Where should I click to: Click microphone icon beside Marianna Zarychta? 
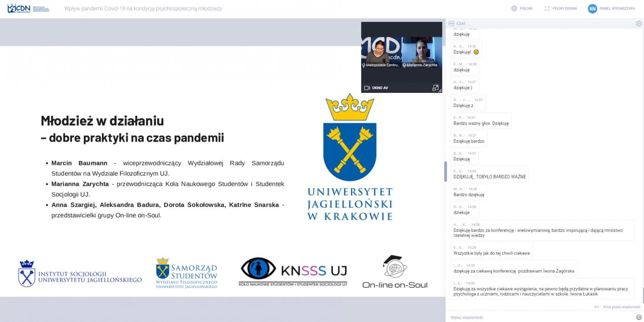click(x=404, y=65)
